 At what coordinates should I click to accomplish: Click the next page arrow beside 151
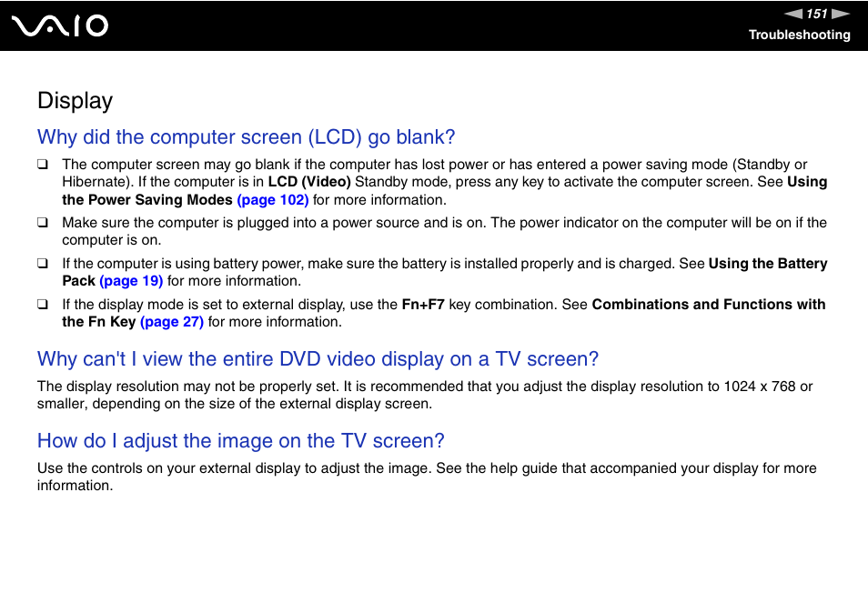click(841, 14)
